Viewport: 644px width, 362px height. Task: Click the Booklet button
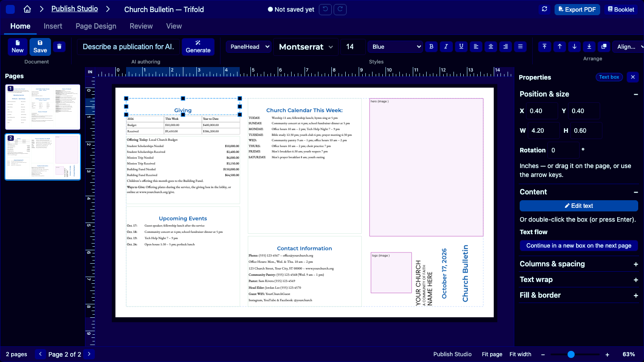click(x=621, y=9)
